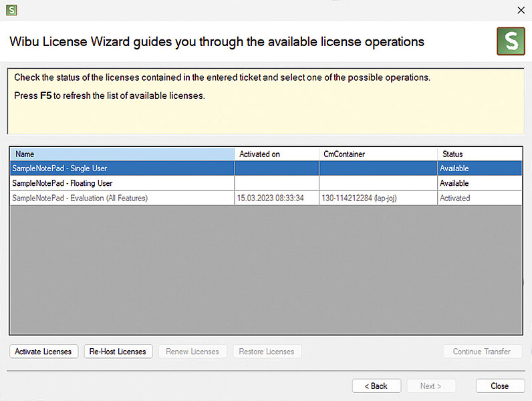
Task: Click the 'Press F5 to refresh' instruction text
Action: (110, 96)
